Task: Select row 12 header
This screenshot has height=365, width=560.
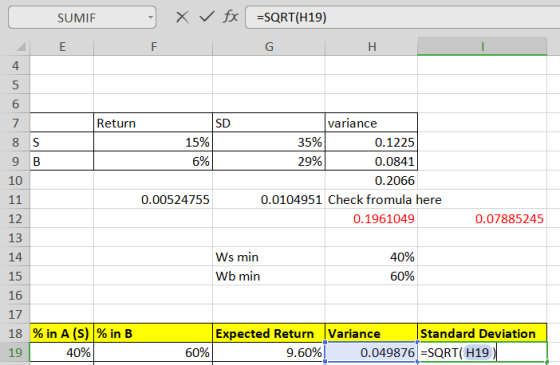Action: pyautogui.click(x=15, y=219)
